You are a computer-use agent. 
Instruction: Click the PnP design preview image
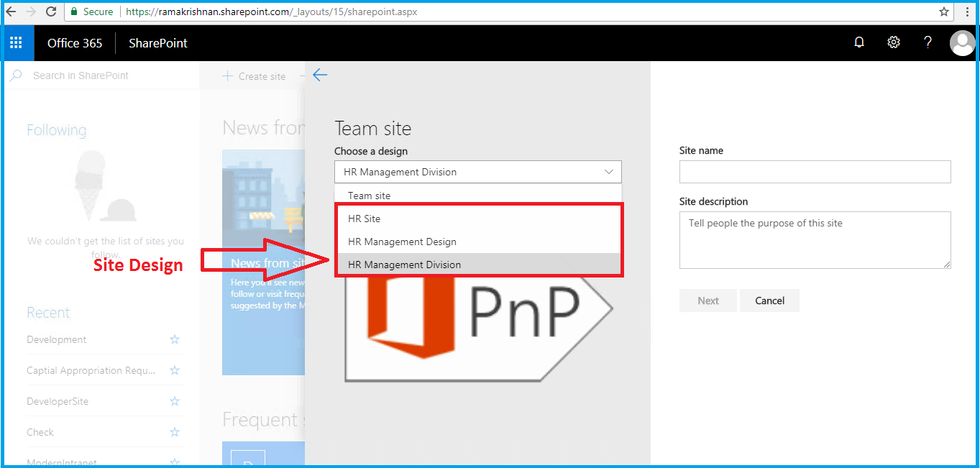[477, 329]
